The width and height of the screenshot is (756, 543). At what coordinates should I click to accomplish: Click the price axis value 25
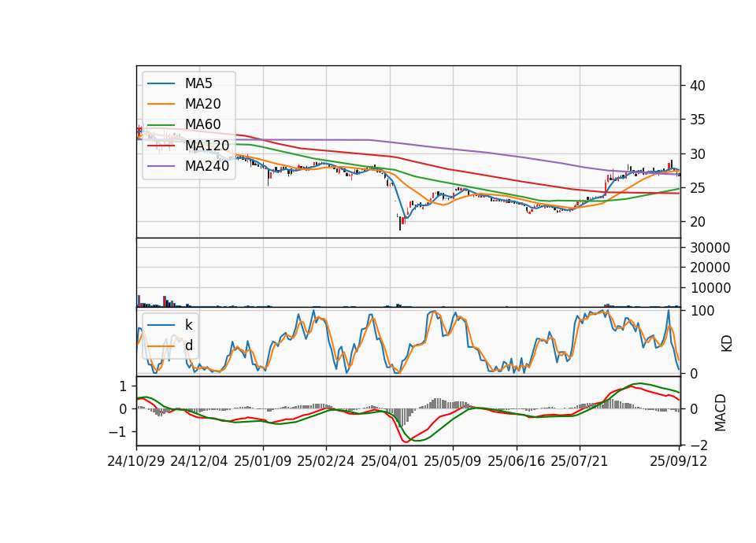(697, 188)
